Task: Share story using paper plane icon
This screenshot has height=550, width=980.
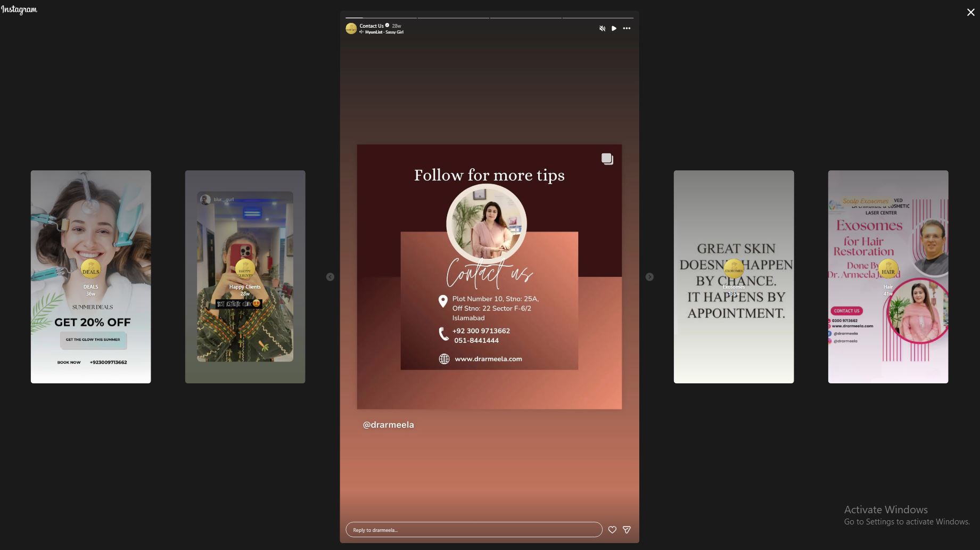Action: click(627, 530)
